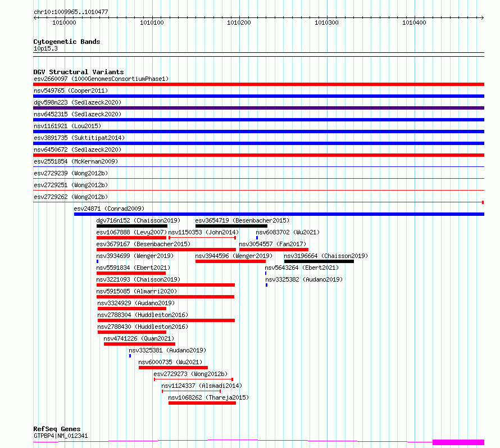Click small blue marker under nsv6083702
The width and height of the screenshot is (500, 448).
pyautogui.click(x=257, y=238)
